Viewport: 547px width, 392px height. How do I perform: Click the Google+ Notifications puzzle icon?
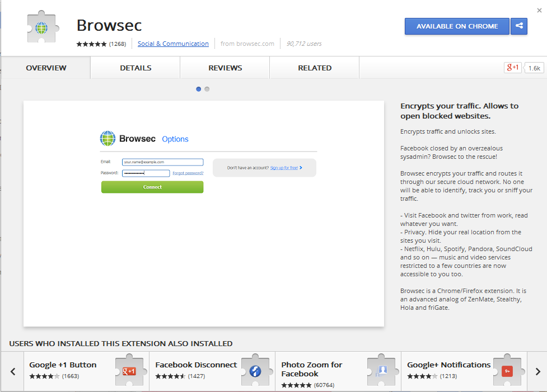click(508, 370)
